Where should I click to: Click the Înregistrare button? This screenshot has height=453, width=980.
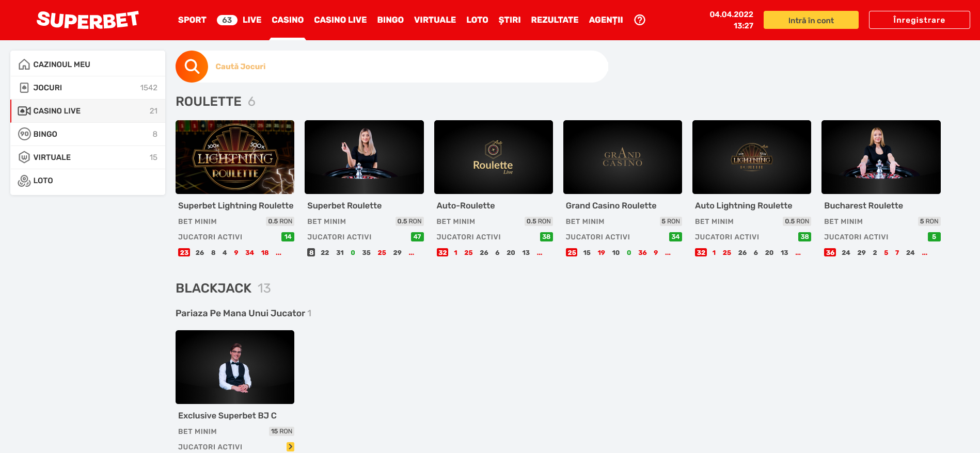[919, 20]
